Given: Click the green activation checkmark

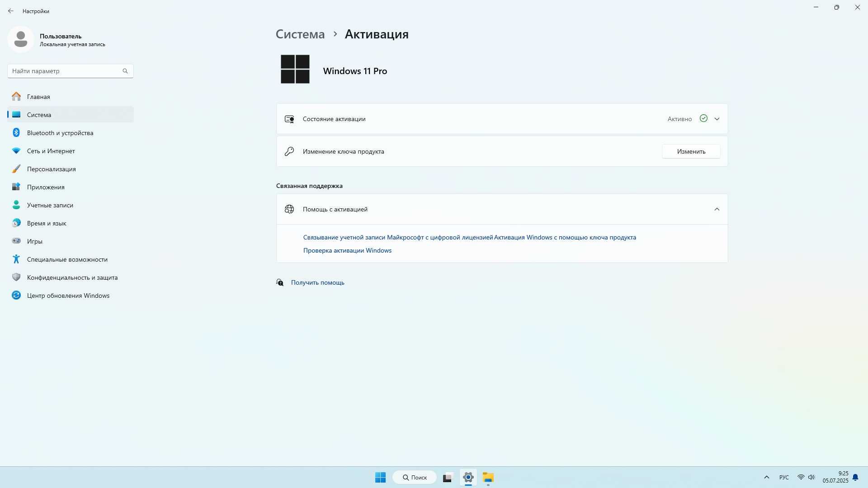Looking at the screenshot, I should [x=703, y=118].
